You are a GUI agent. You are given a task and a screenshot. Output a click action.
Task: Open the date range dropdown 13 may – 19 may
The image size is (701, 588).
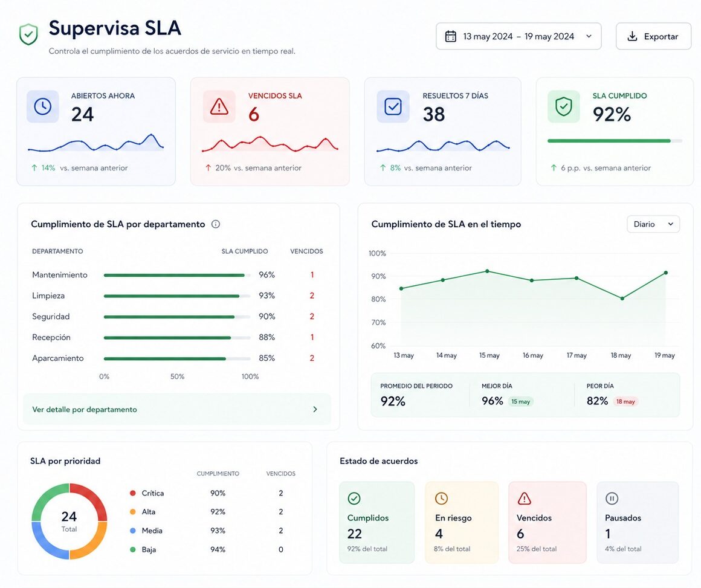tap(518, 36)
